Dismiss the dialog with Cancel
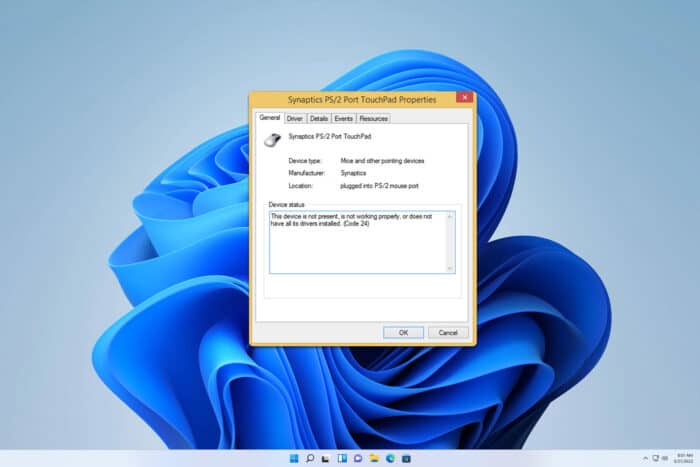700x467 pixels. 448,333
